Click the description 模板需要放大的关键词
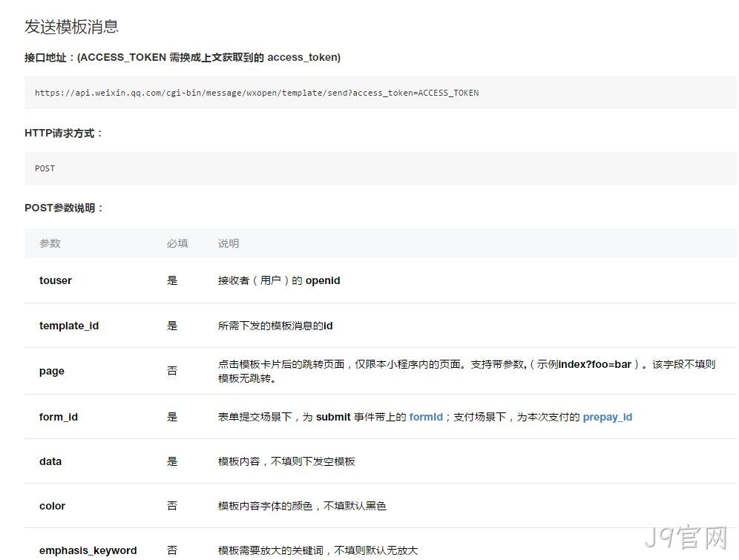739x560 pixels. 318,550
